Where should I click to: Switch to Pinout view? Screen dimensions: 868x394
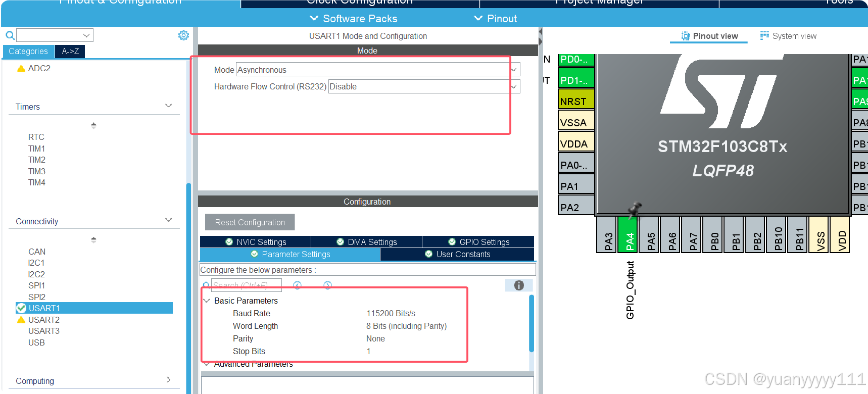709,36
